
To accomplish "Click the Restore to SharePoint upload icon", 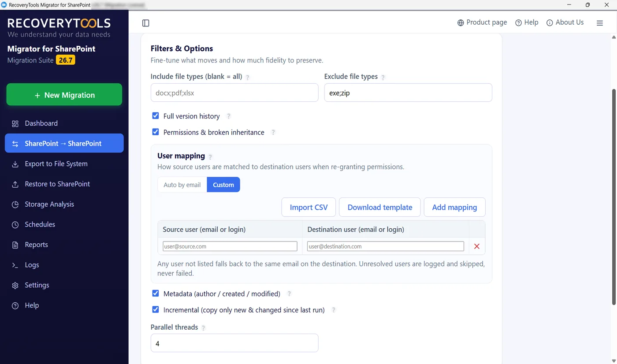I will point(15,185).
